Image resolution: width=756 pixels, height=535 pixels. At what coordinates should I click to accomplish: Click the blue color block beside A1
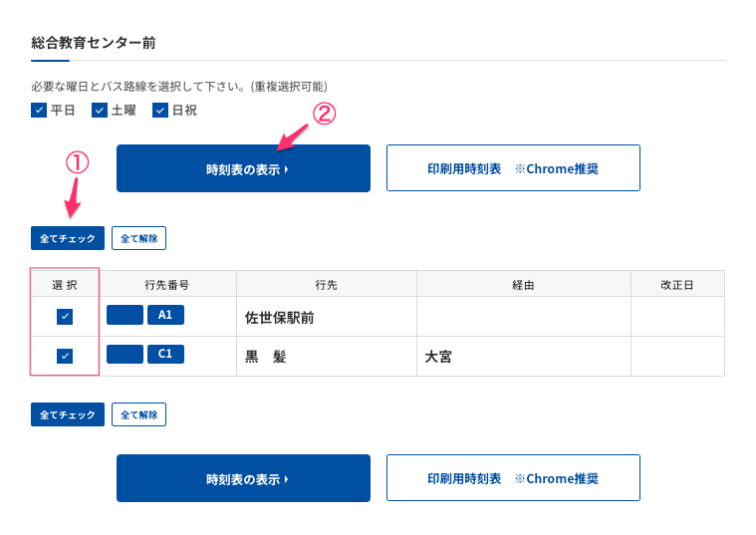pyautogui.click(x=125, y=315)
